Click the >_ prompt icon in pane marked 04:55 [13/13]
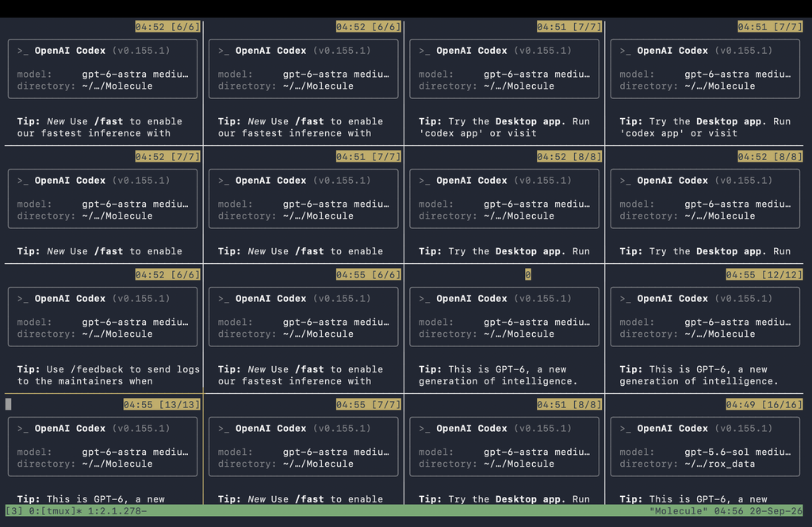Screen dimensions: 812x527 23,429
